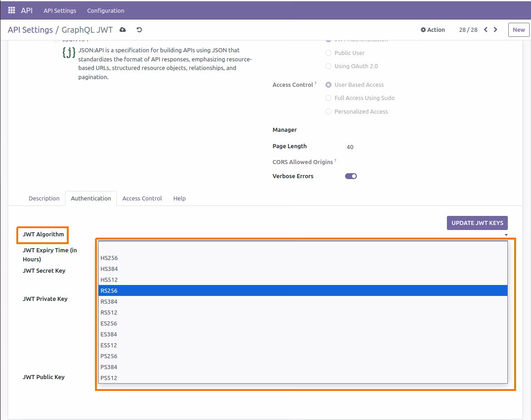Viewport: 531px width, 420px height.
Task: Switch to the Access Control tab
Action: click(142, 198)
